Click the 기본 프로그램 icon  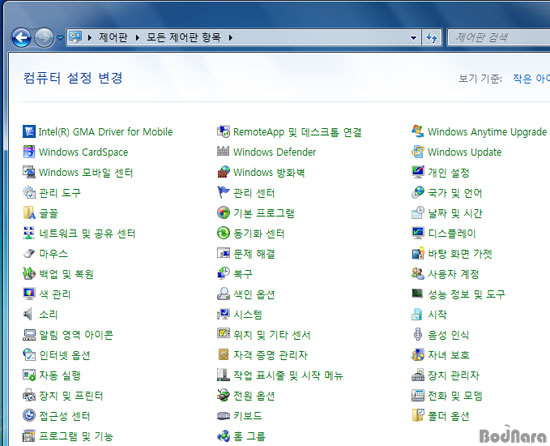[223, 213]
